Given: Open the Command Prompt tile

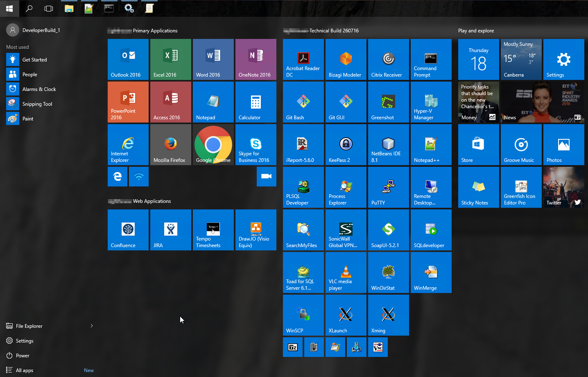Looking at the screenshot, I should click(x=431, y=59).
